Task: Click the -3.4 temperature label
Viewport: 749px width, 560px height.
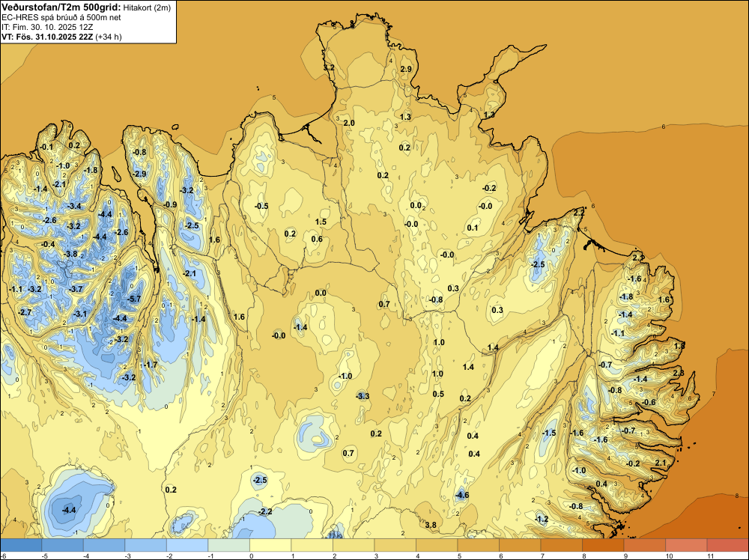Action: [74, 206]
